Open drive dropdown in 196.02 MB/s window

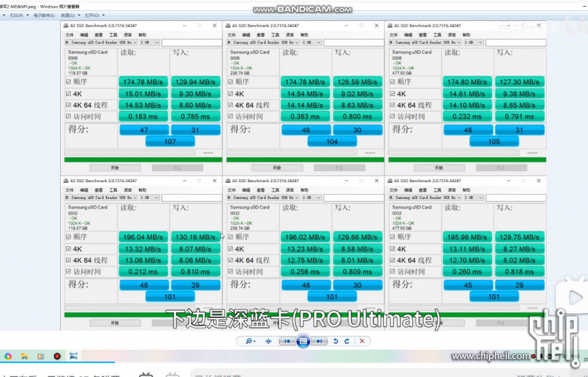[263, 197]
